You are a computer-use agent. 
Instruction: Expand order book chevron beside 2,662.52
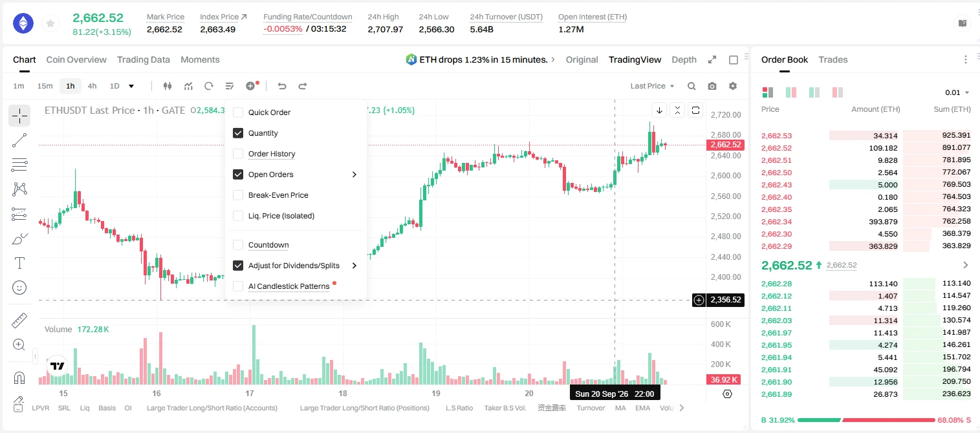(x=966, y=265)
